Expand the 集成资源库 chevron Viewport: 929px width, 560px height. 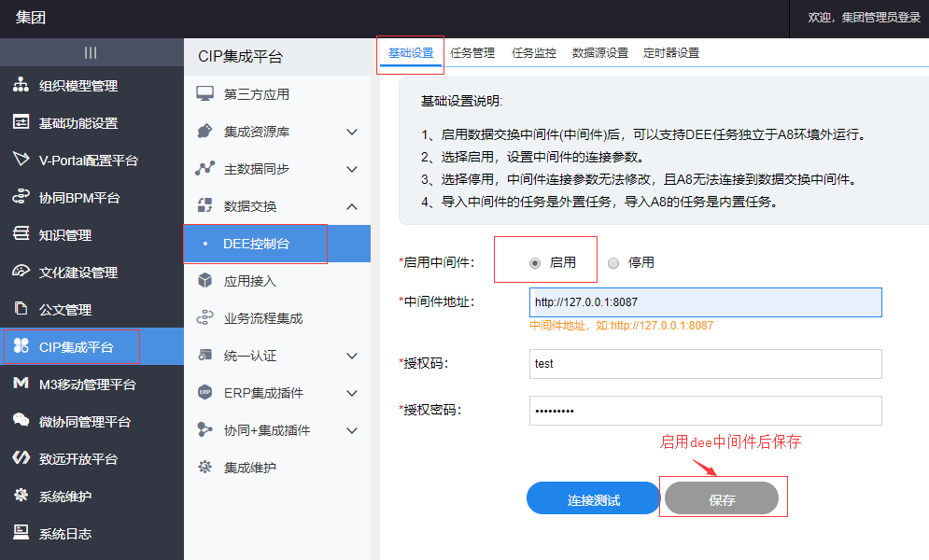tap(352, 132)
